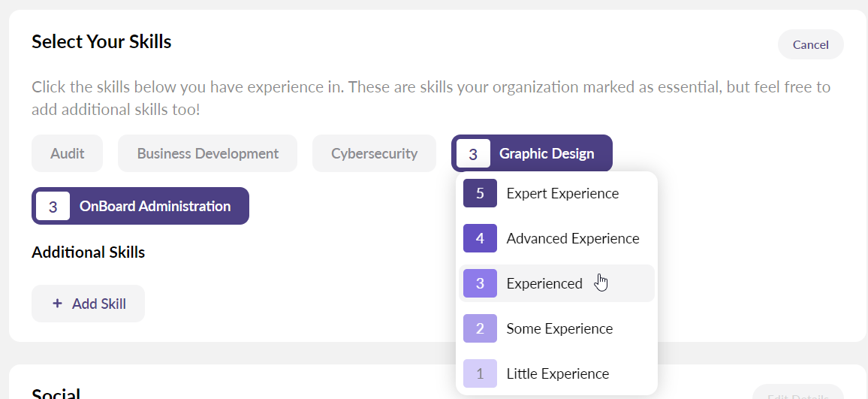Open OnBoard Administration level number box
The height and width of the screenshot is (399, 868).
53,206
